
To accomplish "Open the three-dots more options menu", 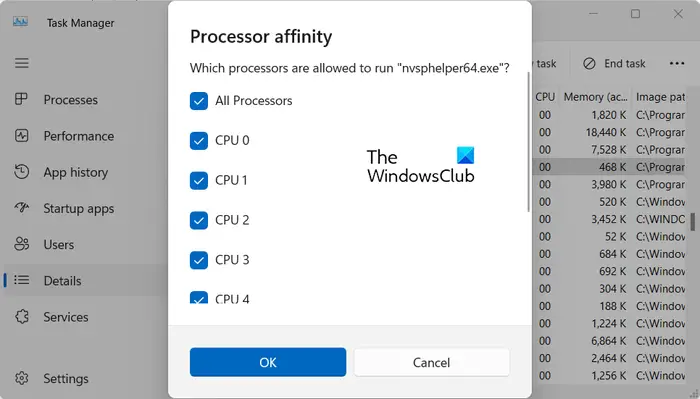I will (677, 64).
